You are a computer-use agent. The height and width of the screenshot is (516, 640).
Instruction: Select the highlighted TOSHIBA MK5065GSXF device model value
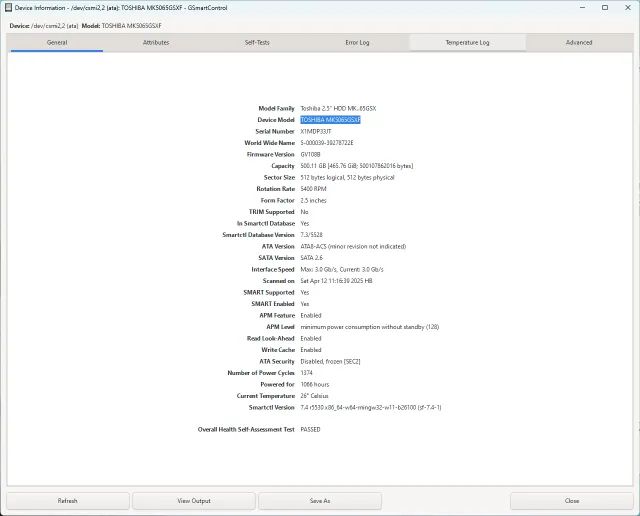[x=330, y=120]
